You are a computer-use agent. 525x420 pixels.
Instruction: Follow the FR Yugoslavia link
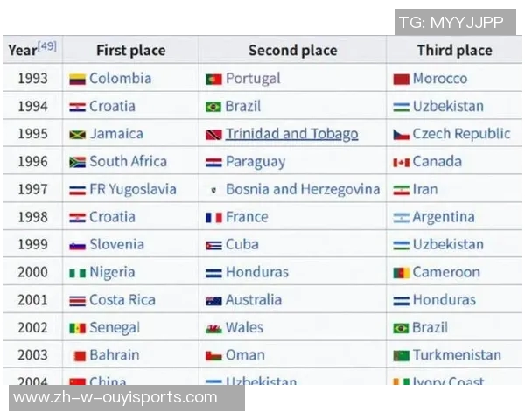132,189
